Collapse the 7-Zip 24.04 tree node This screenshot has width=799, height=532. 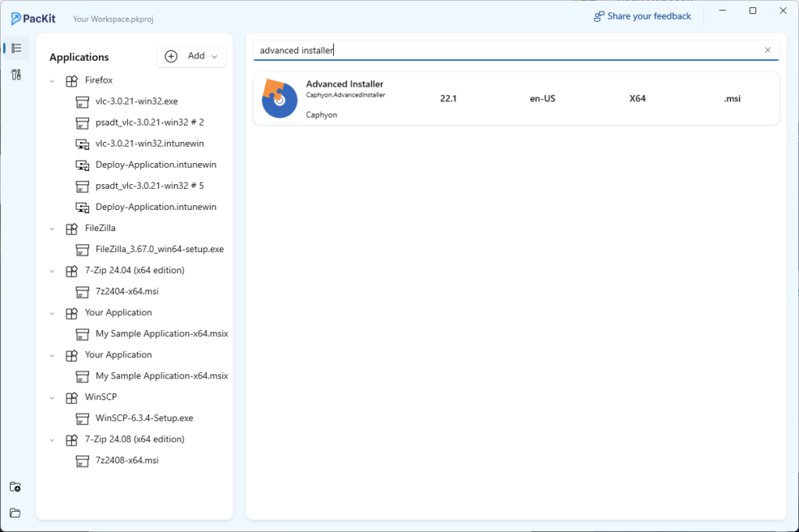(x=52, y=271)
